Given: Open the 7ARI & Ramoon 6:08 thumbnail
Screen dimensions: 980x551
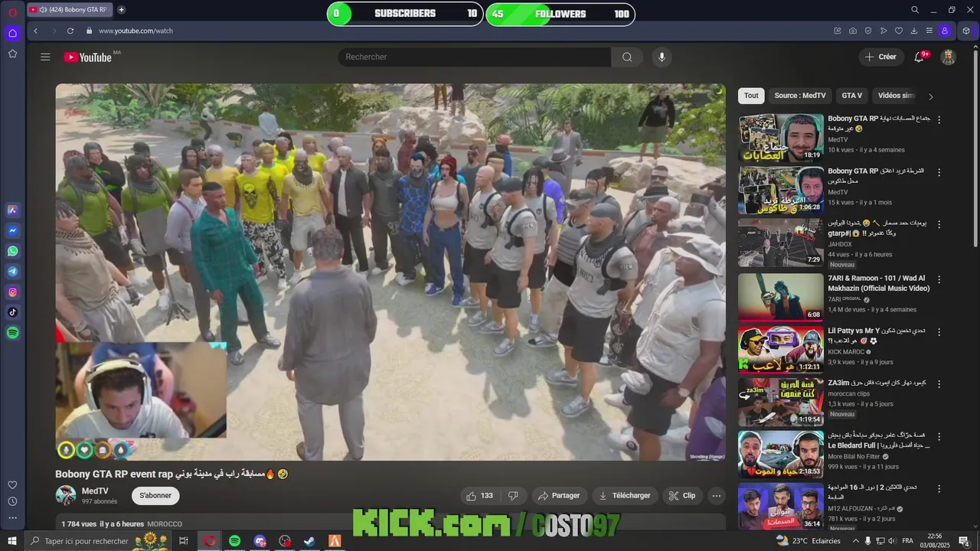Looking at the screenshot, I should [x=780, y=297].
